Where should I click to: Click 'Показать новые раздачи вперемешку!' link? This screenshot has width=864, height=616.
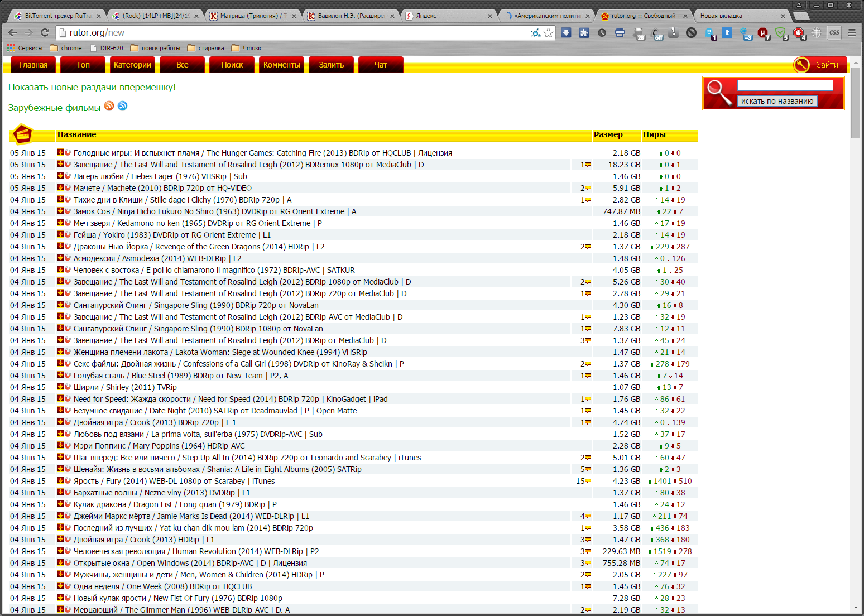click(92, 87)
